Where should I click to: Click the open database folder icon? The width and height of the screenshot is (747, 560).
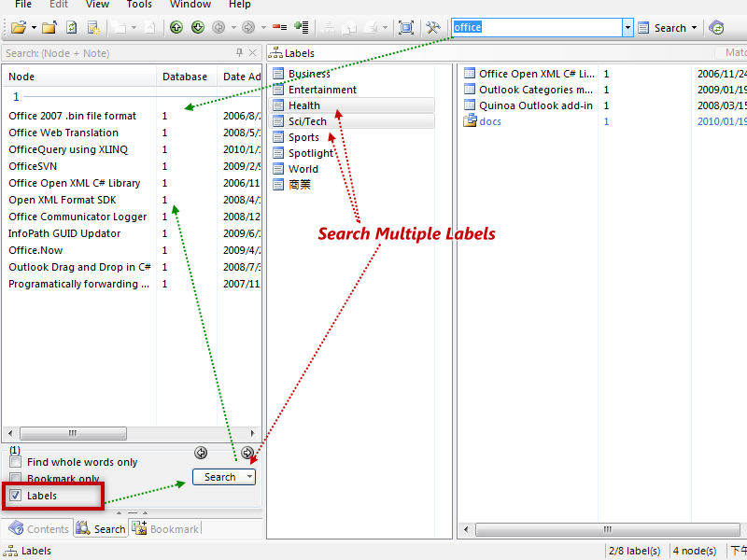18,28
